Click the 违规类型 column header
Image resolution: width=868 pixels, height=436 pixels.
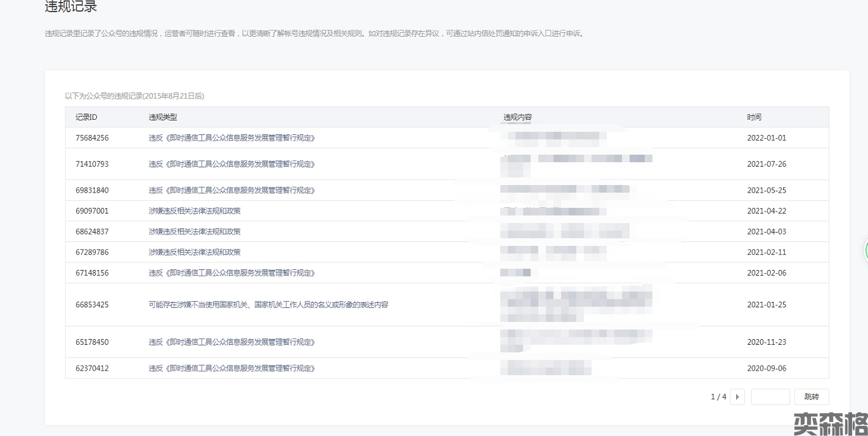[x=163, y=117]
